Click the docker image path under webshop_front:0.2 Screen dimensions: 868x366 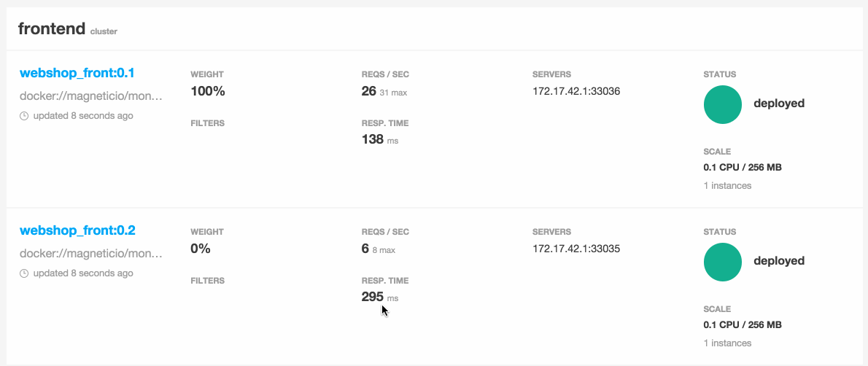[x=91, y=254]
